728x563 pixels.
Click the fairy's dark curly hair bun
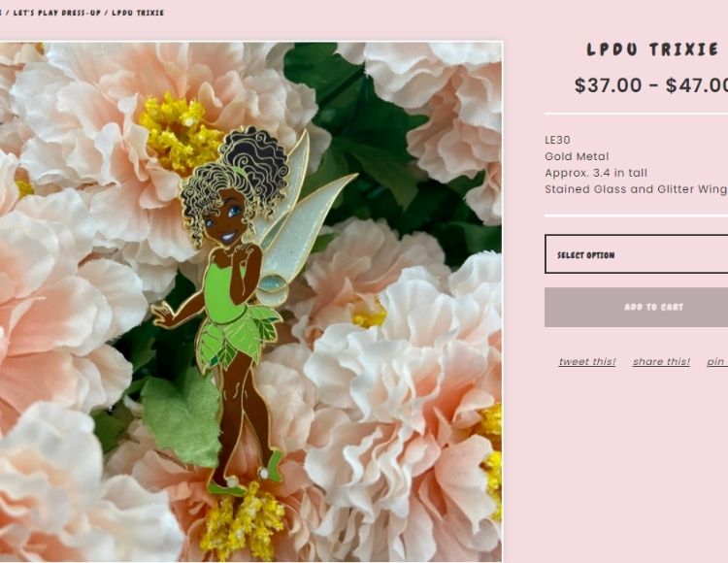point(254,160)
